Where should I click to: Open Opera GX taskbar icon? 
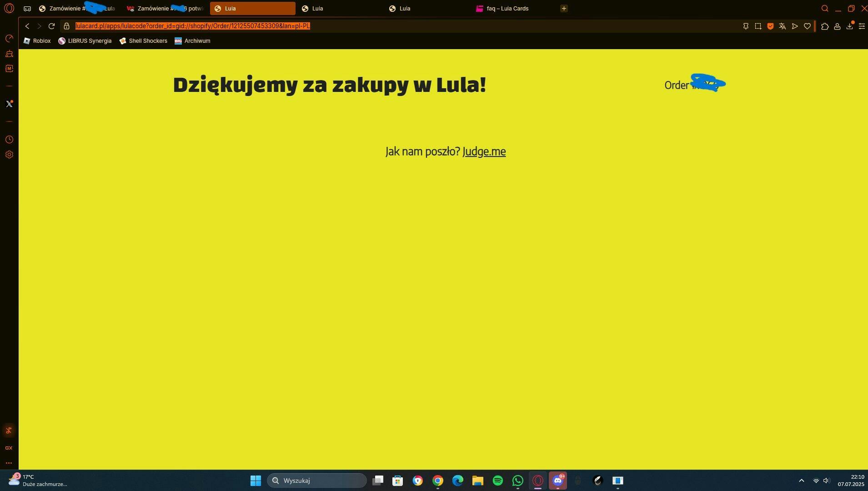tap(538, 481)
